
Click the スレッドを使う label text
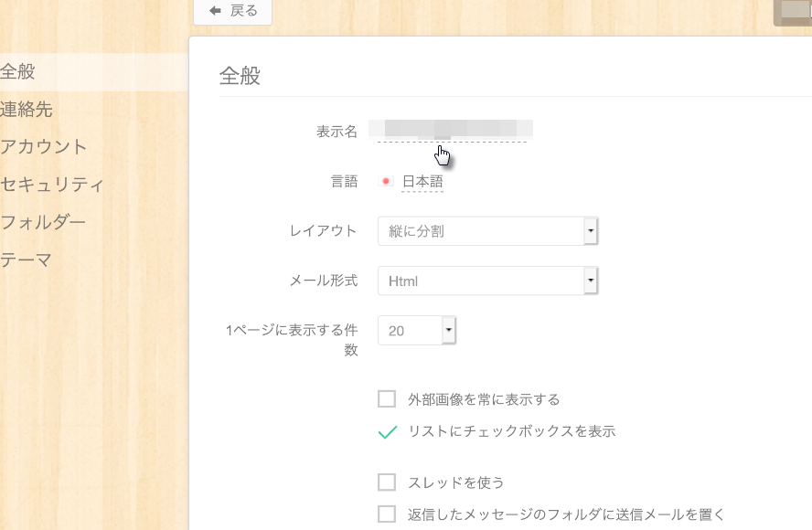pyautogui.click(x=455, y=482)
